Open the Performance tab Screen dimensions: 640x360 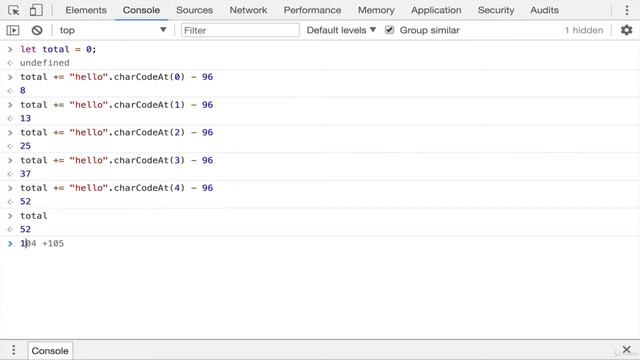pyautogui.click(x=312, y=10)
